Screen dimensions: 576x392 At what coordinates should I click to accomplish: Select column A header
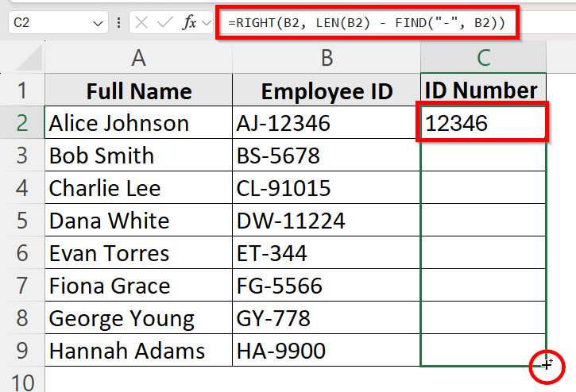tap(138, 57)
